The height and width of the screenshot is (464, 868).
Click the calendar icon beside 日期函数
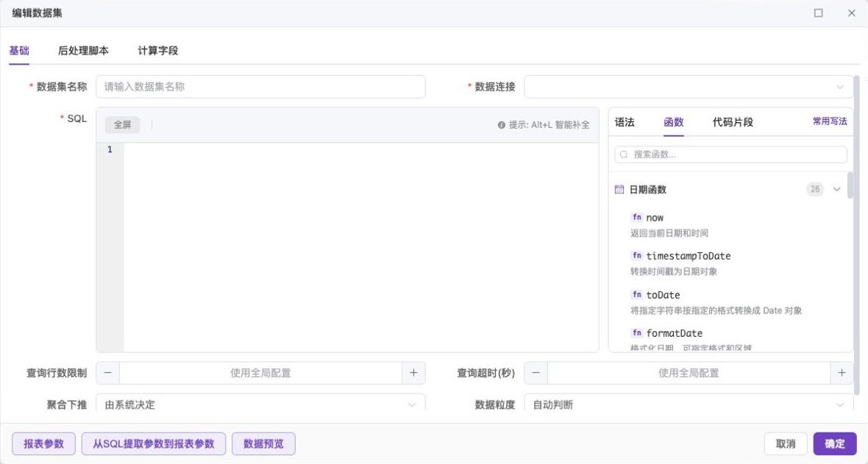tap(619, 190)
